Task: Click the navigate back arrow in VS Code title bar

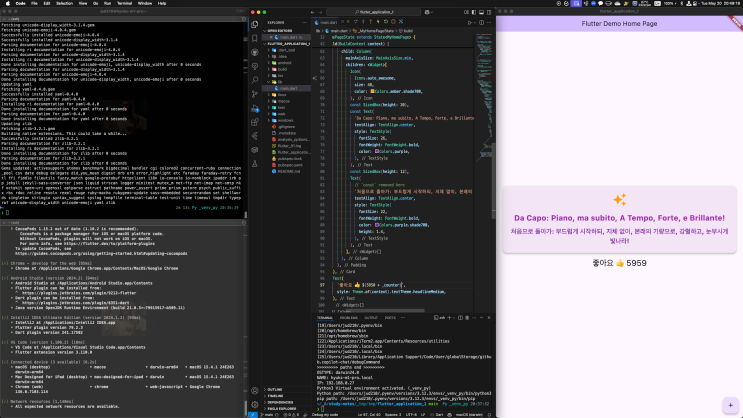Action: point(313,12)
